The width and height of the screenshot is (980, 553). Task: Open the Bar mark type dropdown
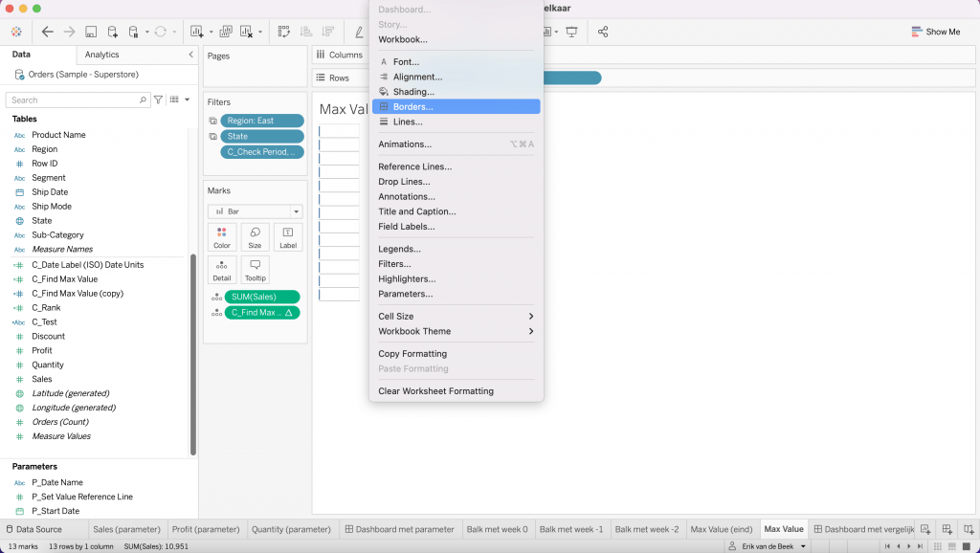pos(255,210)
